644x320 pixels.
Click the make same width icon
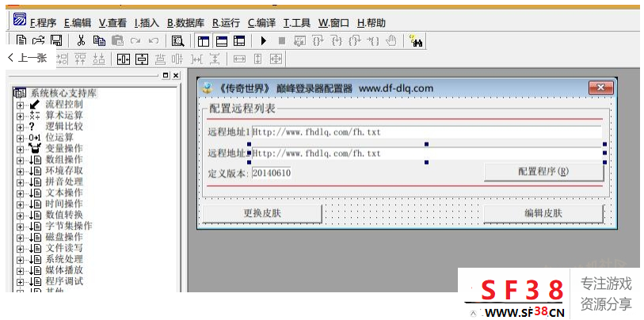point(239,59)
